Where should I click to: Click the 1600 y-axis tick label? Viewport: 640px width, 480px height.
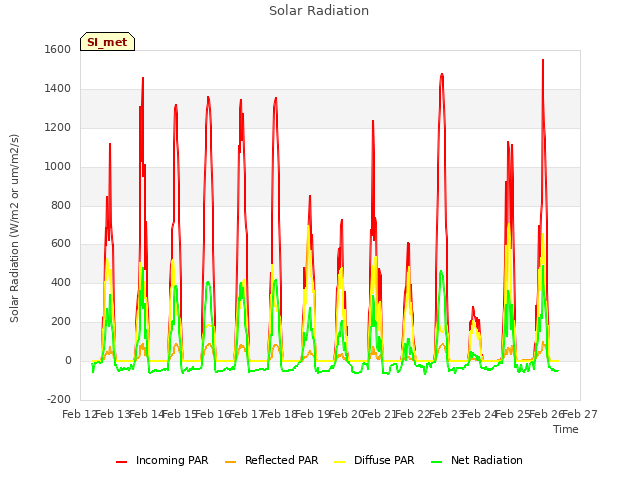[58, 49]
